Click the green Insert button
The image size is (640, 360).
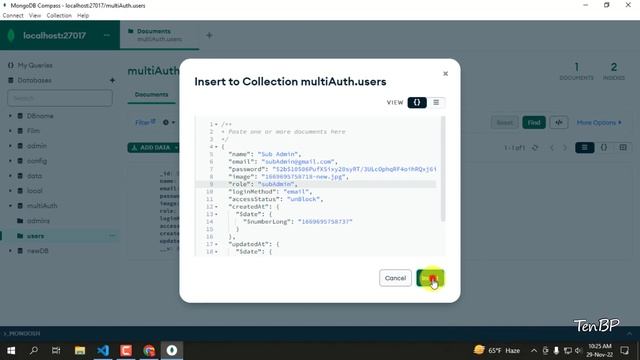click(x=430, y=278)
